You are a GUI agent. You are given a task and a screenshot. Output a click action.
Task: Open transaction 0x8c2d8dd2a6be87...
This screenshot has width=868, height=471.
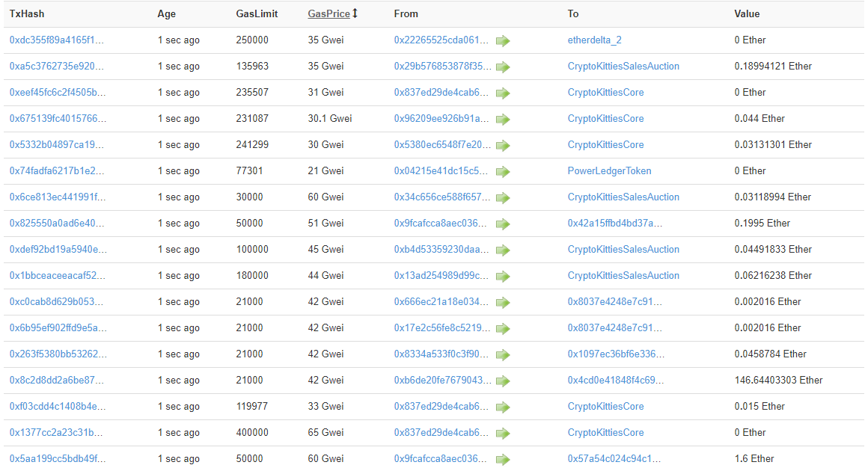click(56, 381)
